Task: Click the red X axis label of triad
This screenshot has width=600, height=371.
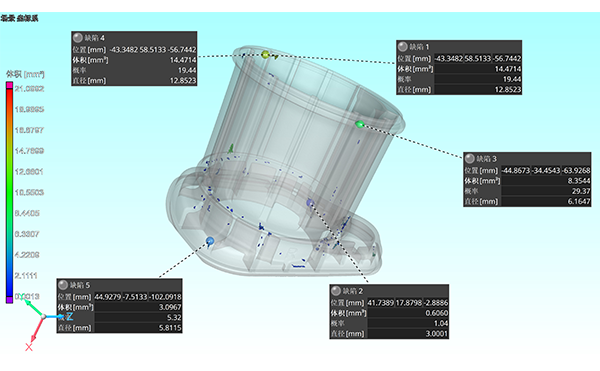Action: [29, 347]
